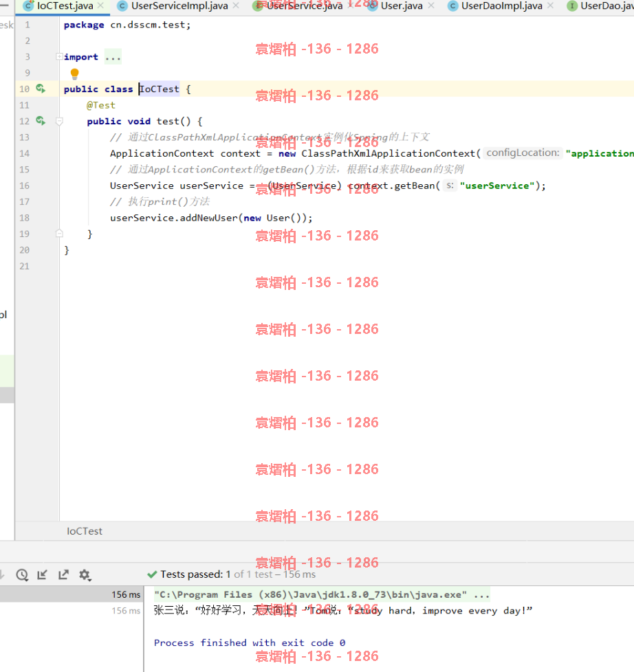Select the highlighted 156 ms test result row

(72, 594)
